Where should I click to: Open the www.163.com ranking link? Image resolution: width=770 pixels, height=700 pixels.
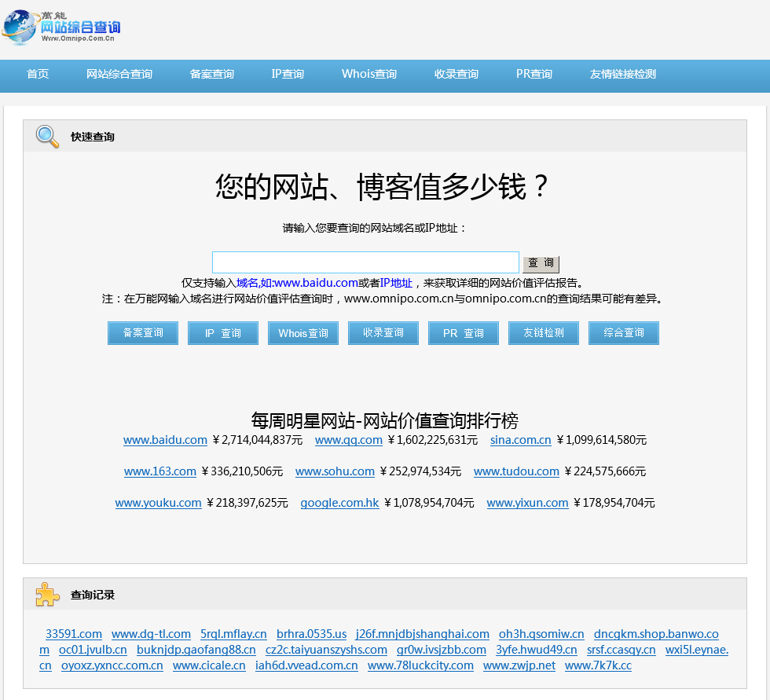point(160,471)
